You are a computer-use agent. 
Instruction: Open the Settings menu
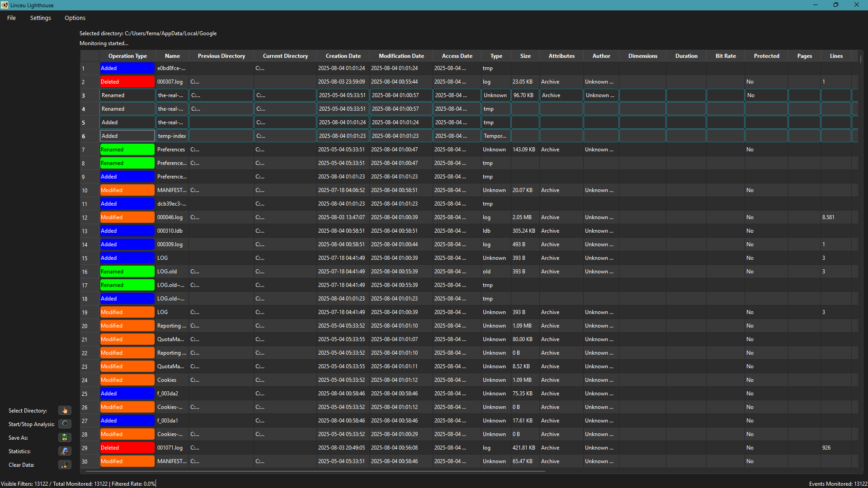tap(40, 18)
